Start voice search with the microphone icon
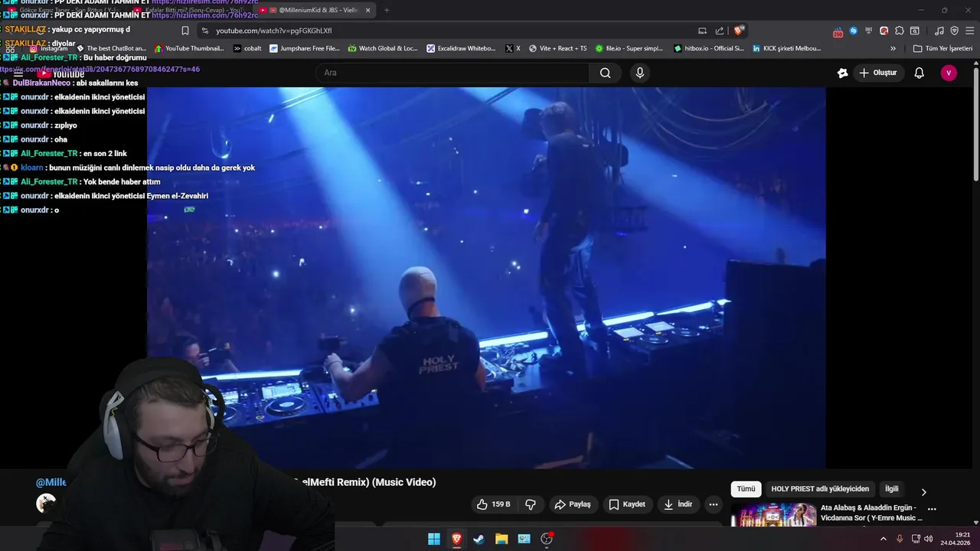 point(640,73)
